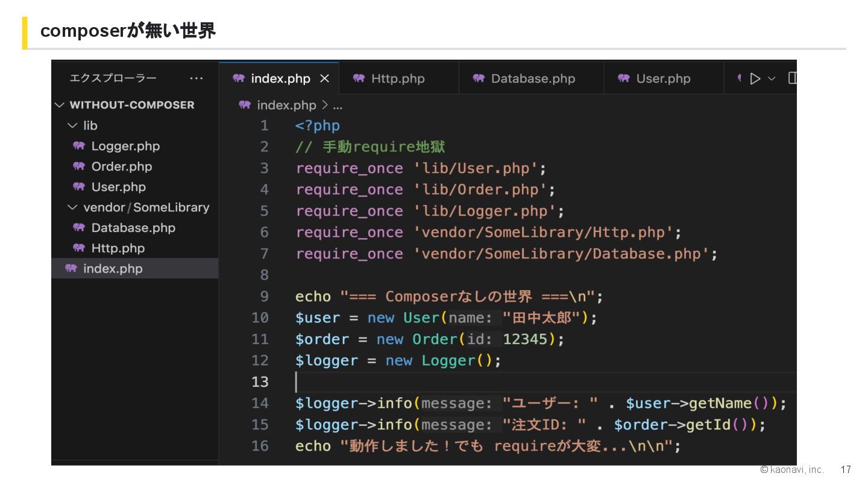Click the PHP icon on User.php tab
Screen dimensions: 868x488
click(x=624, y=78)
